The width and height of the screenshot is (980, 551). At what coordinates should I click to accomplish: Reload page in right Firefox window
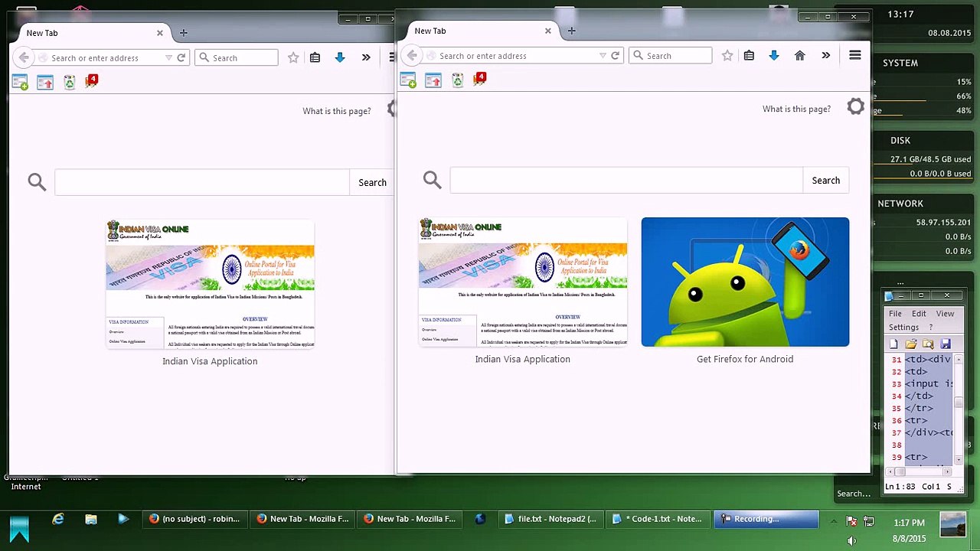[615, 56]
